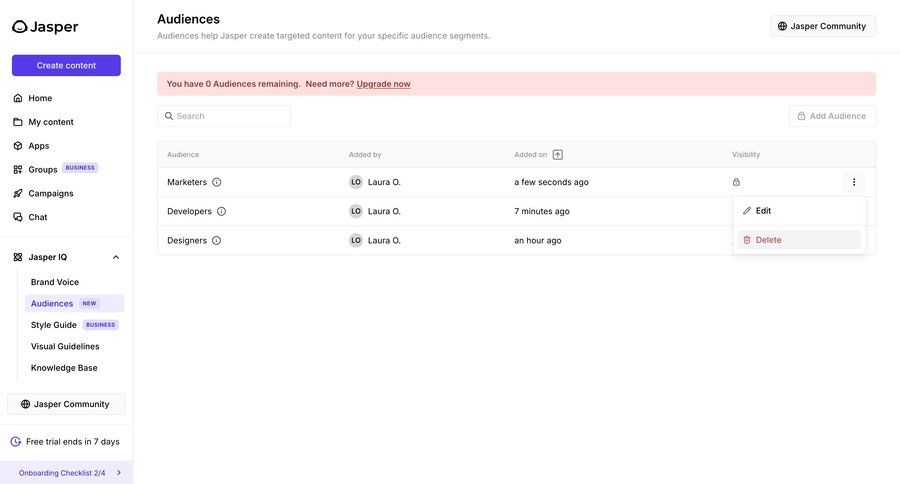
Task: Click the Added by column header
Action: point(365,154)
